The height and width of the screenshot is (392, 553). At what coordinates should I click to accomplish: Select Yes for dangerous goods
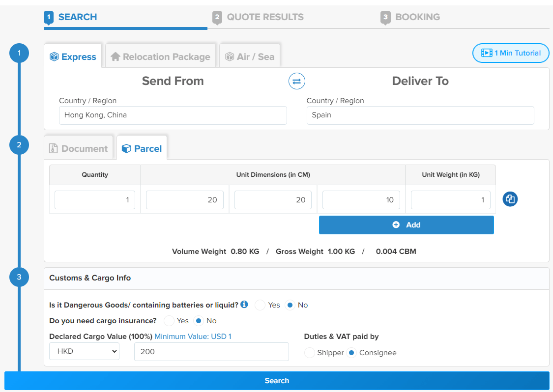[x=260, y=305]
